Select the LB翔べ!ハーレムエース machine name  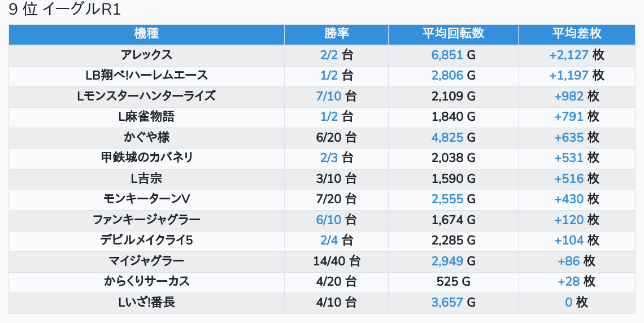click(147, 76)
